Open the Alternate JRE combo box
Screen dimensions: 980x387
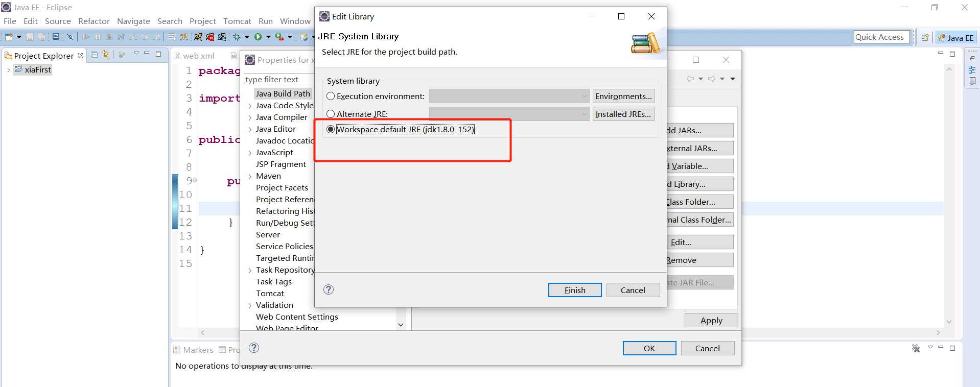click(510, 114)
